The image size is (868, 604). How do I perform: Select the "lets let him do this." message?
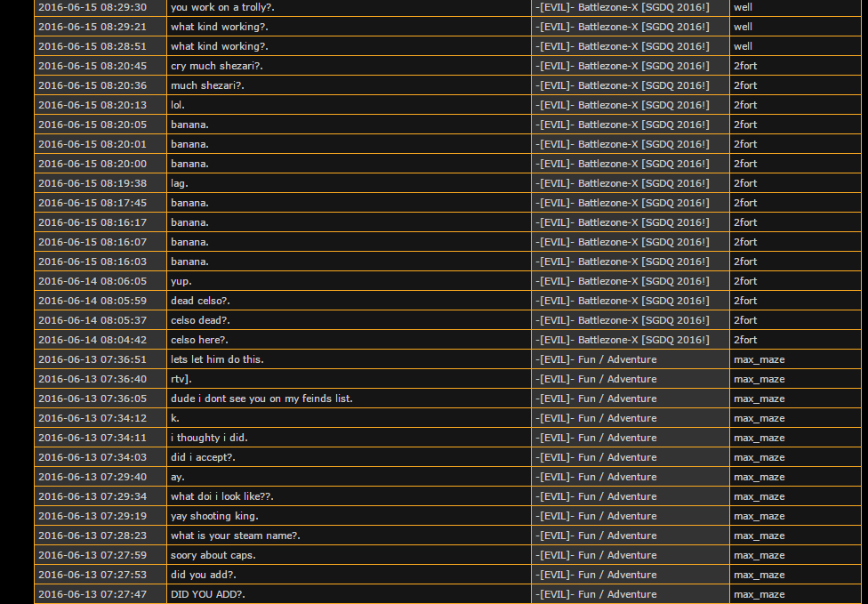coord(217,359)
